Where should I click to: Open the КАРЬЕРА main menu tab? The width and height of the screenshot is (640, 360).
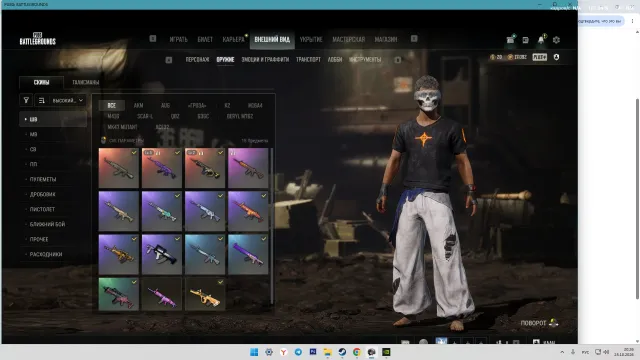pos(233,39)
